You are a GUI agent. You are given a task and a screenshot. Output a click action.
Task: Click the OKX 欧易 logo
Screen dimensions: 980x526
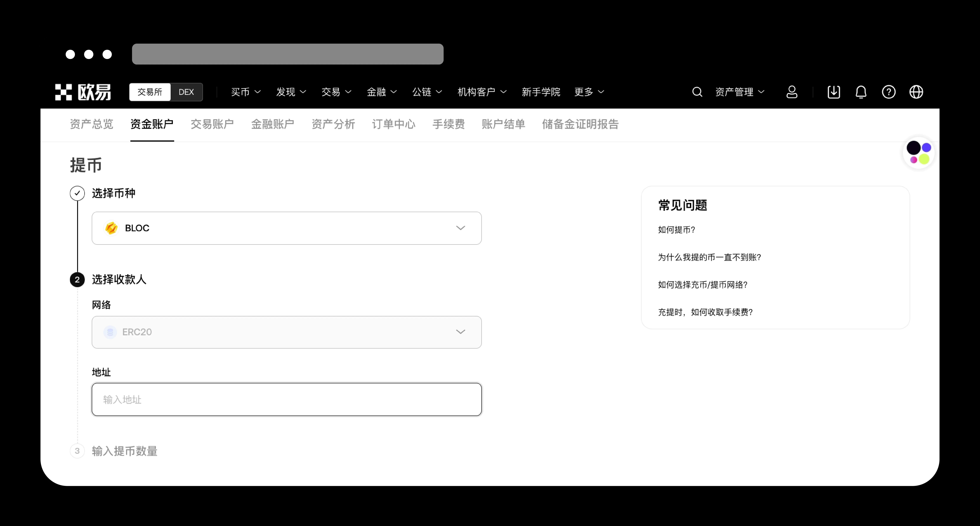click(83, 92)
